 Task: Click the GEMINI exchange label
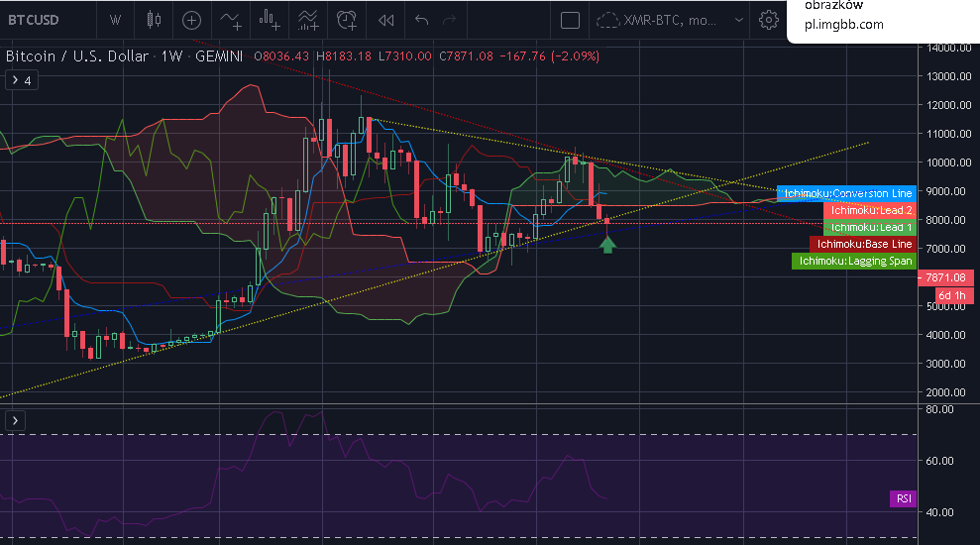pos(219,56)
